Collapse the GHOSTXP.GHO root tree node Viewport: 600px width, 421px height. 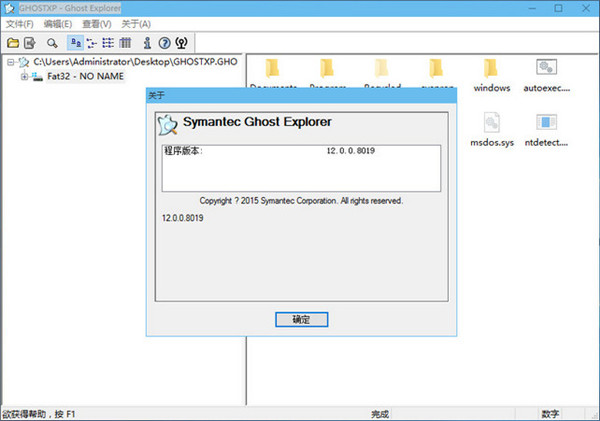(10, 62)
